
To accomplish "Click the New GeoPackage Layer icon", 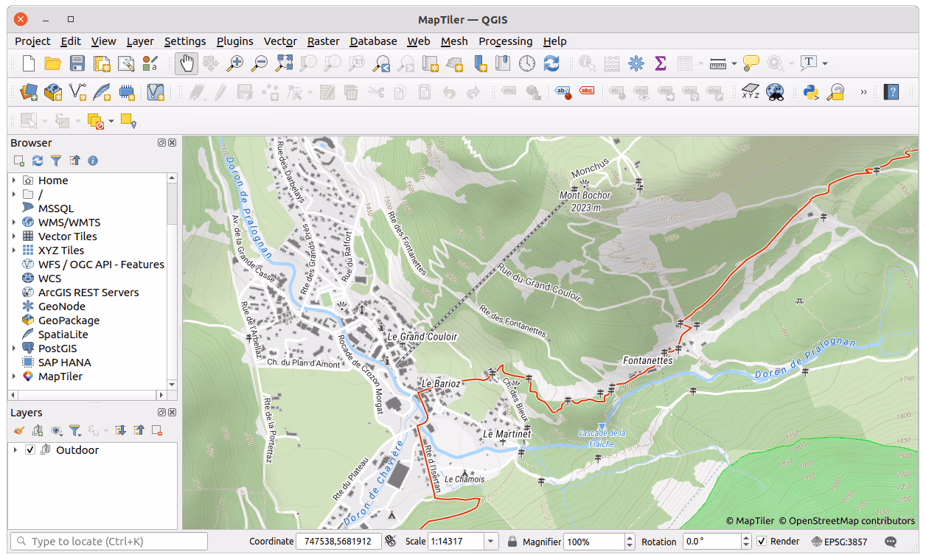I will 53,92.
